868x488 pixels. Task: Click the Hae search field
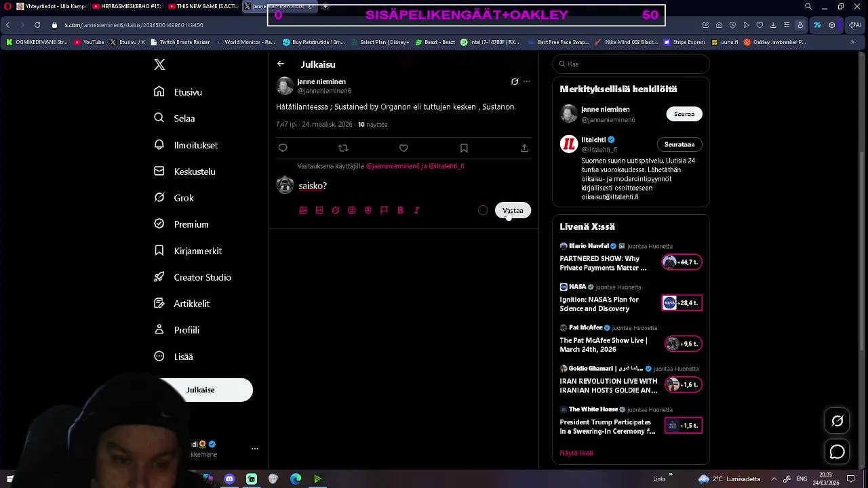click(x=631, y=64)
